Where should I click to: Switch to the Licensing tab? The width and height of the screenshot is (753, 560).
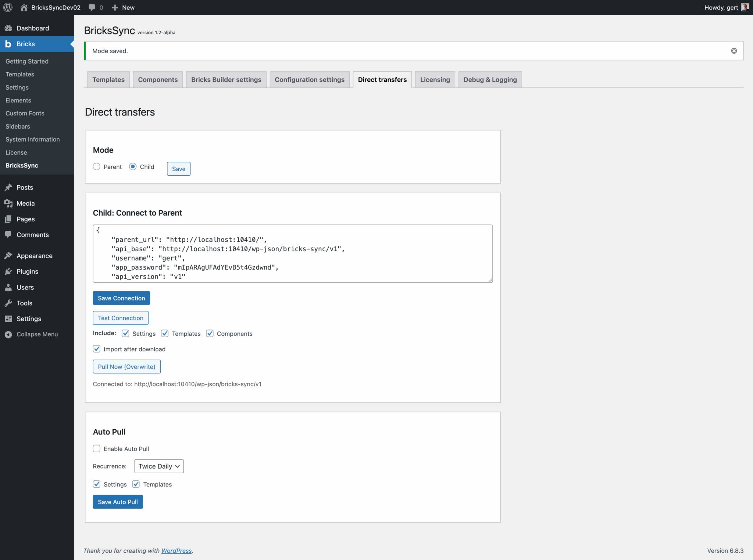[x=435, y=79]
